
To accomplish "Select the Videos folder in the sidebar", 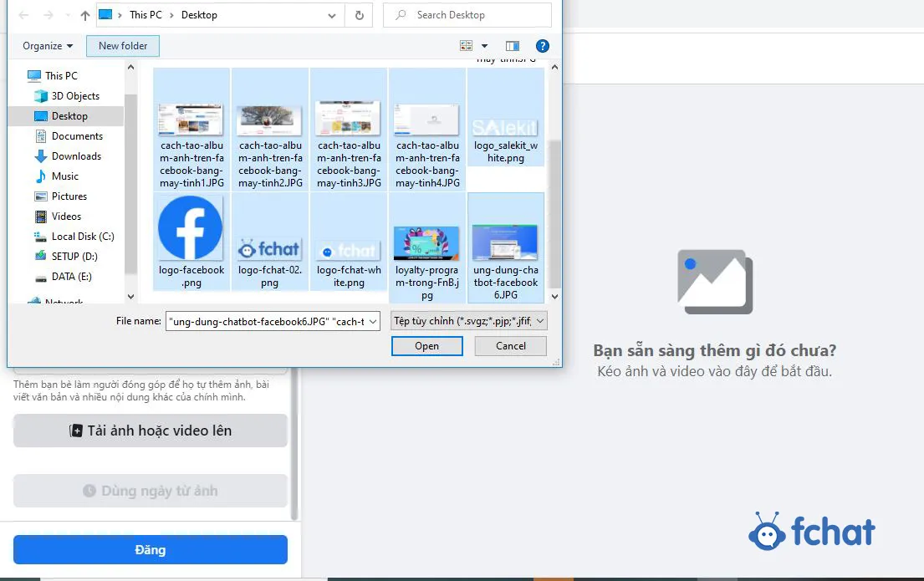I will [68, 216].
